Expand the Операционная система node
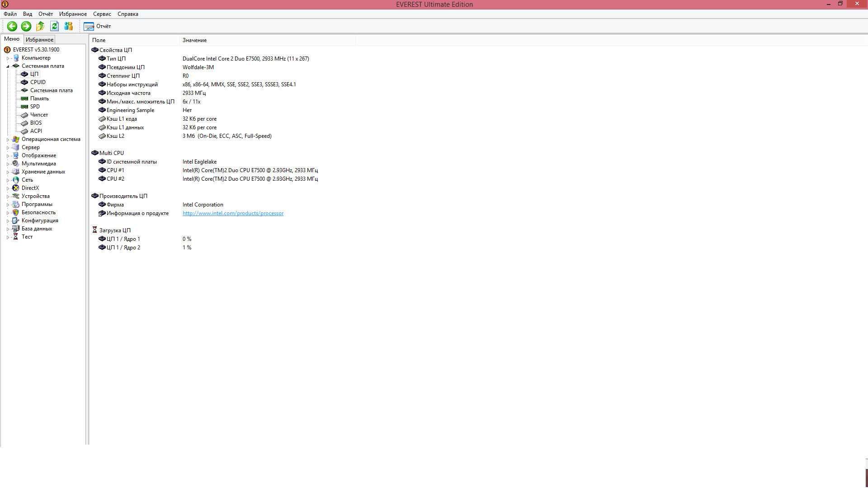This screenshot has width=868, height=488. (8, 140)
